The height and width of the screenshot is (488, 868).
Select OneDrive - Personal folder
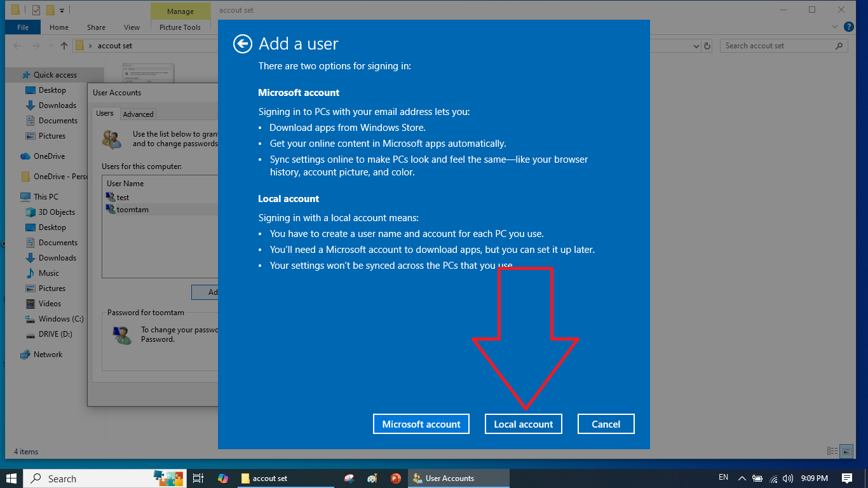point(54,177)
